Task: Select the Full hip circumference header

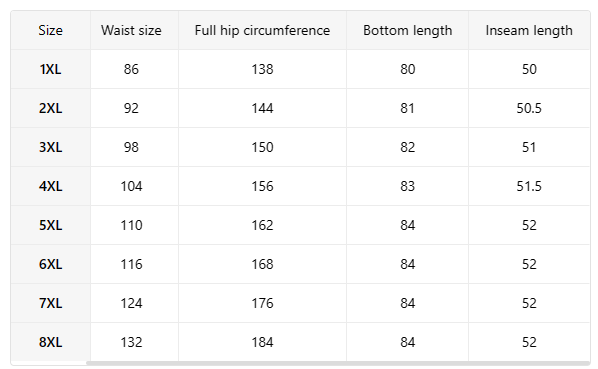Action: tap(262, 30)
